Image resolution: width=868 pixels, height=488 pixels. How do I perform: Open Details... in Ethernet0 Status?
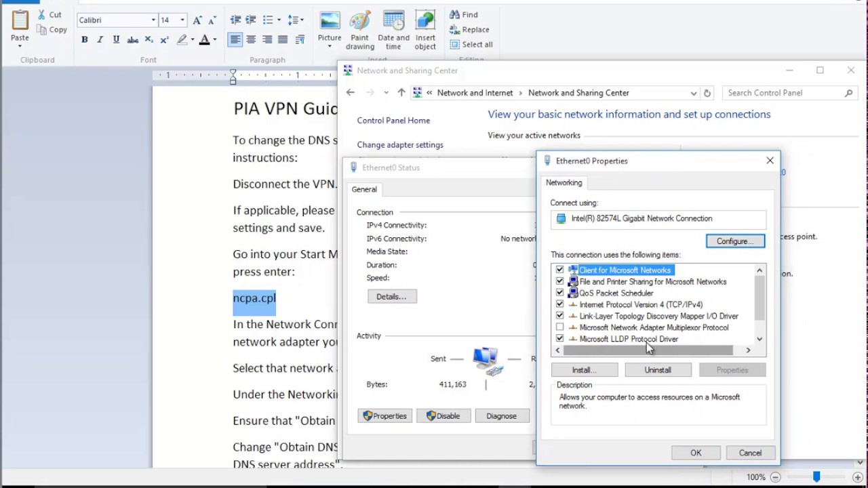[392, 296]
